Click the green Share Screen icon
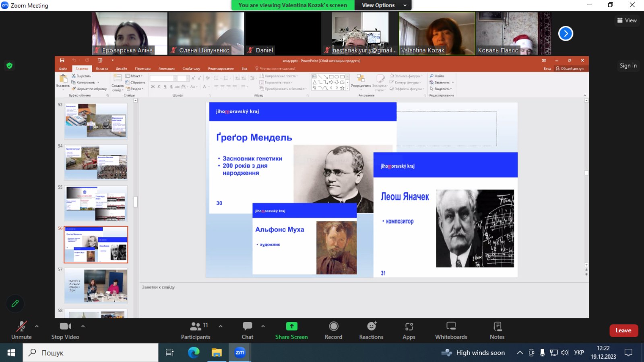Viewport: 644px width, 362px height. [291, 326]
